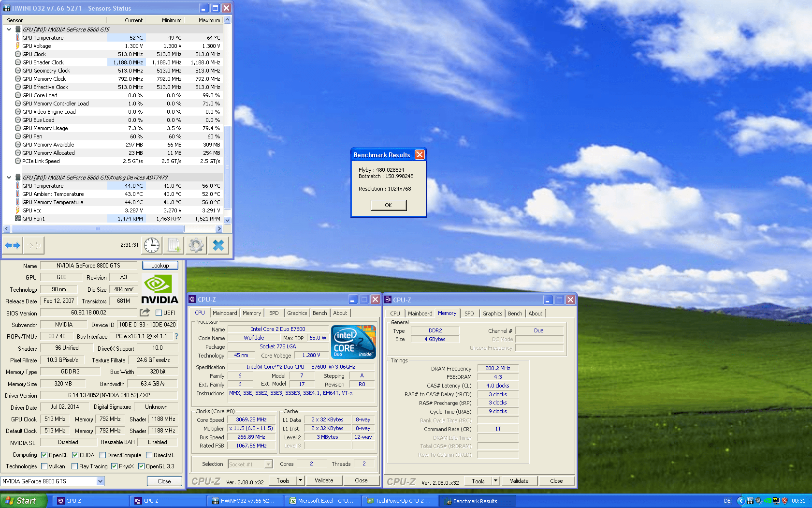Click the GPU-Z BIOS export share icon

[145, 313]
